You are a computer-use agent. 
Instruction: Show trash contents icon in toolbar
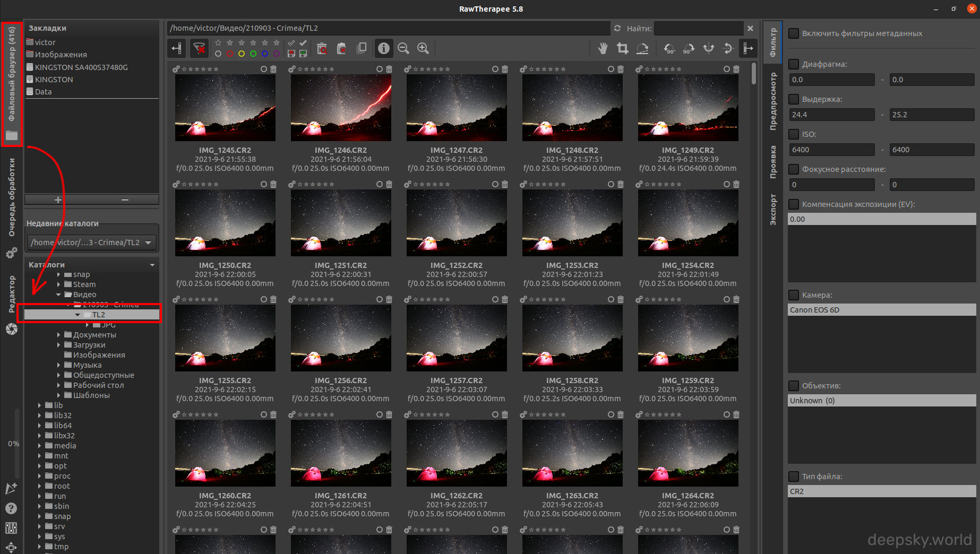pyautogui.click(x=322, y=48)
